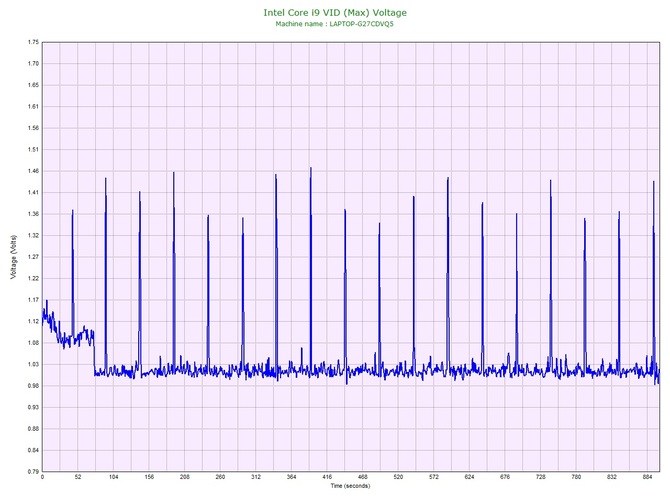Click the 676 tick label on the time axis
The image size is (670, 503).
point(505,477)
